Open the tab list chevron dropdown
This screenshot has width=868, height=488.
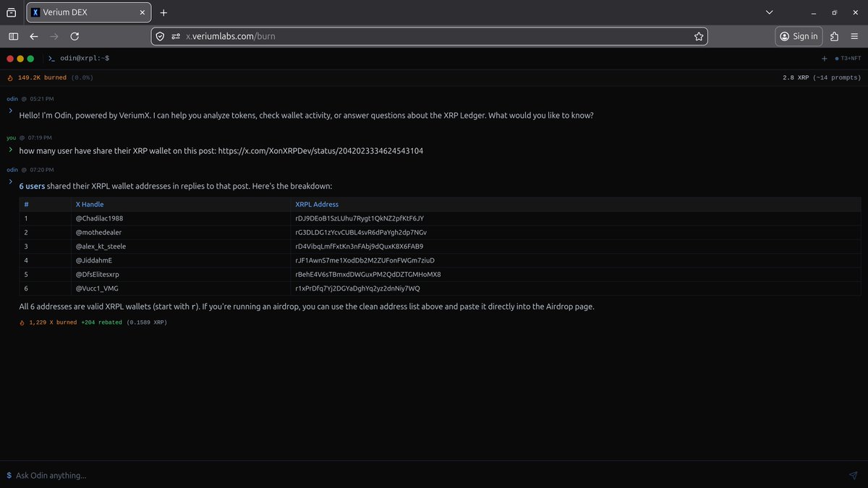pyautogui.click(x=769, y=12)
